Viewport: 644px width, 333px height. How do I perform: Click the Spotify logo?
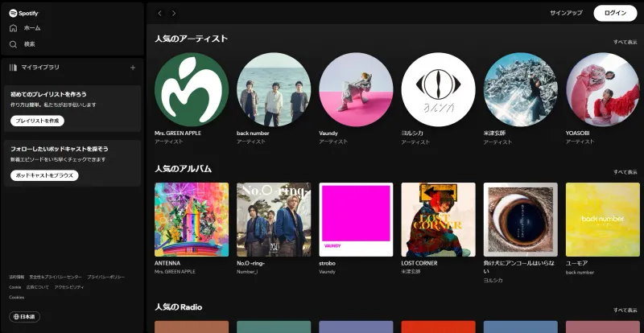tap(23, 13)
